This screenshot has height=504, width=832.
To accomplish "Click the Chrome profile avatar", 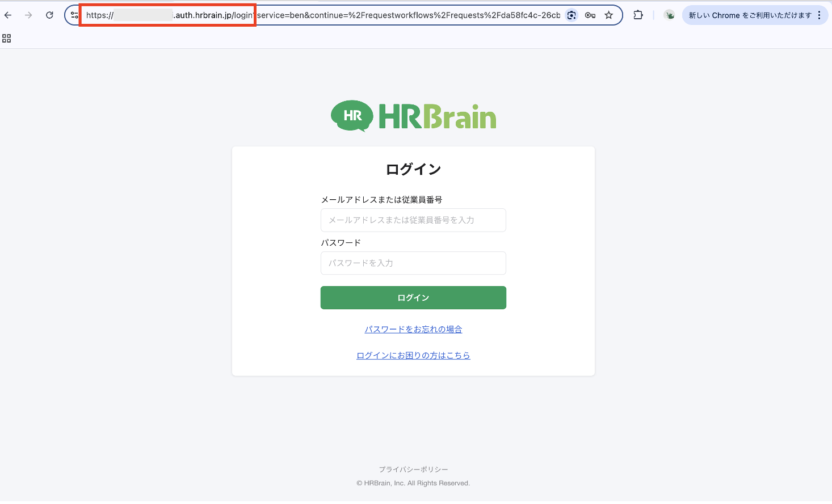I will [x=670, y=15].
